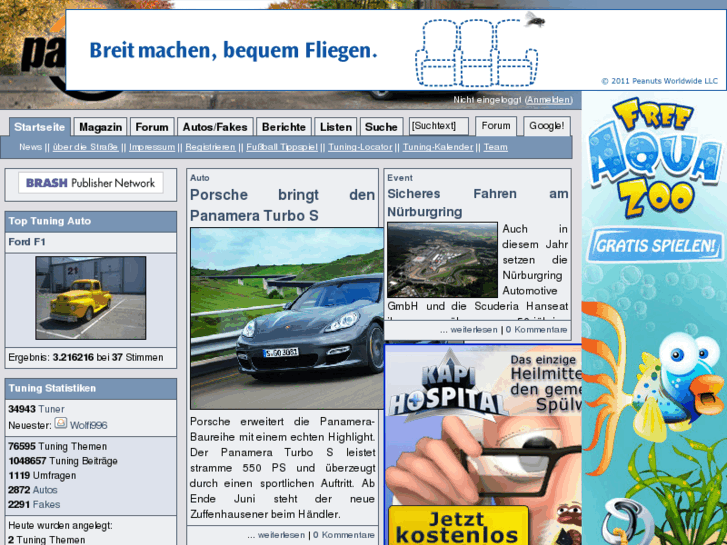This screenshot has height=545, width=727.
Task: Click the Ergebnis 3.216216 bei 37 Stimmen text
Action: pos(86,358)
